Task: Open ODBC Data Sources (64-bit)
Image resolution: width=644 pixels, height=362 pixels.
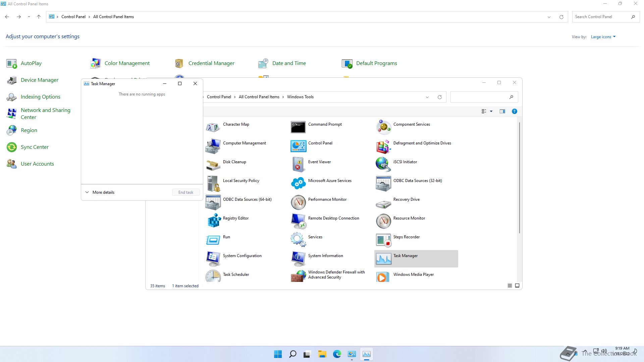Action: click(x=213, y=202)
